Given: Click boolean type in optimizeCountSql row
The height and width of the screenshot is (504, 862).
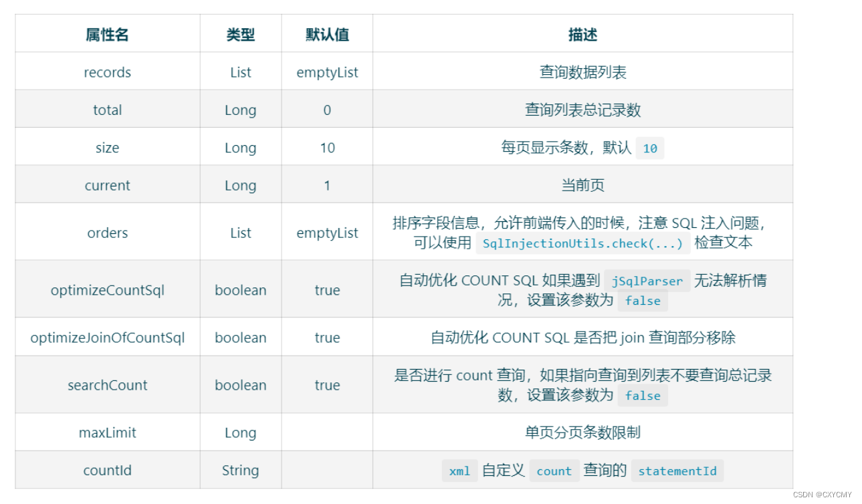Looking at the screenshot, I should click(x=241, y=290).
